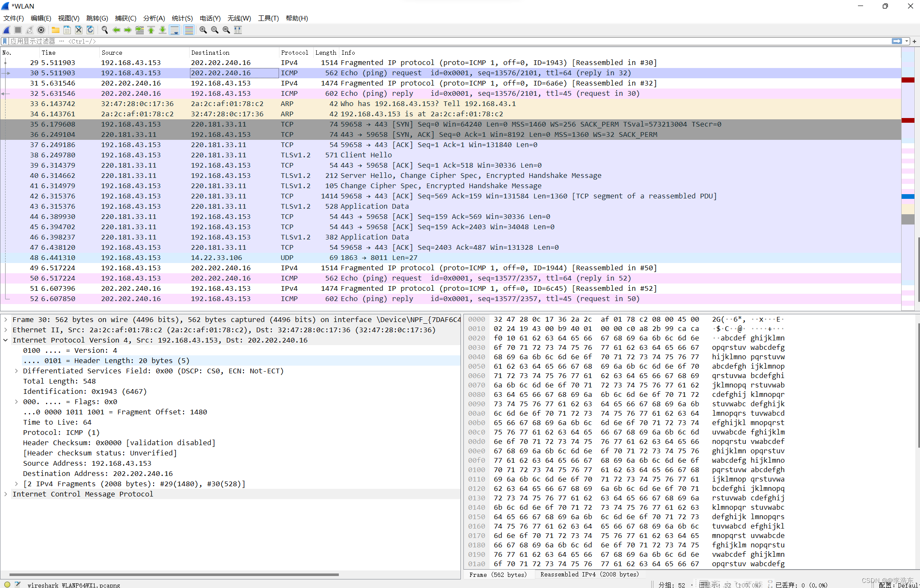The image size is (920, 588).
Task: Open the 编辑(E) menu
Action: 41,18
